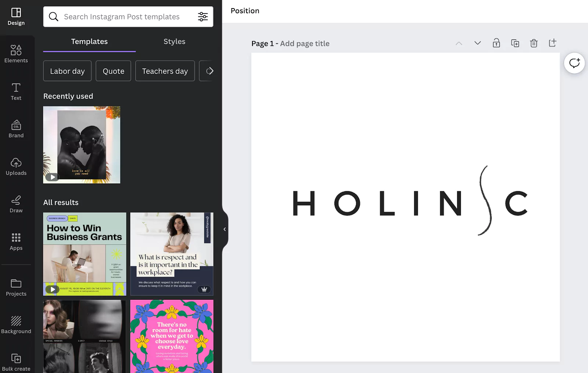Viewport: 588px width, 373px height.
Task: Open the Uploads panel
Action: click(x=16, y=166)
